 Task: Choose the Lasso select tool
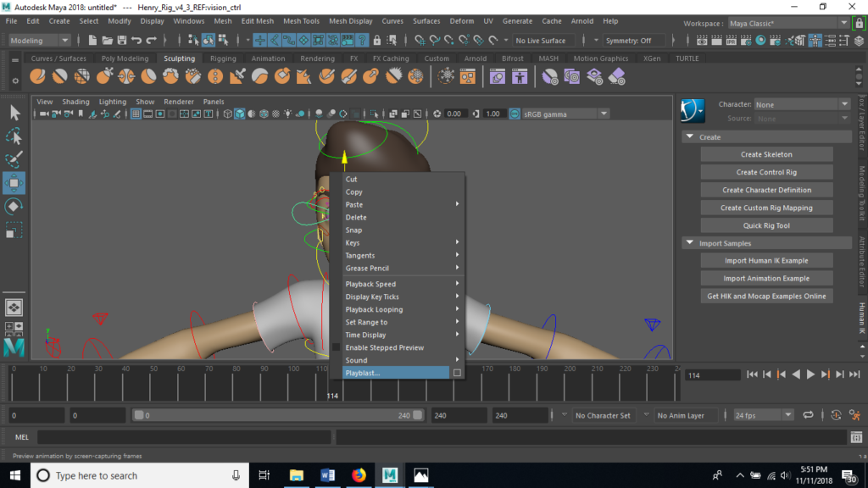point(14,136)
